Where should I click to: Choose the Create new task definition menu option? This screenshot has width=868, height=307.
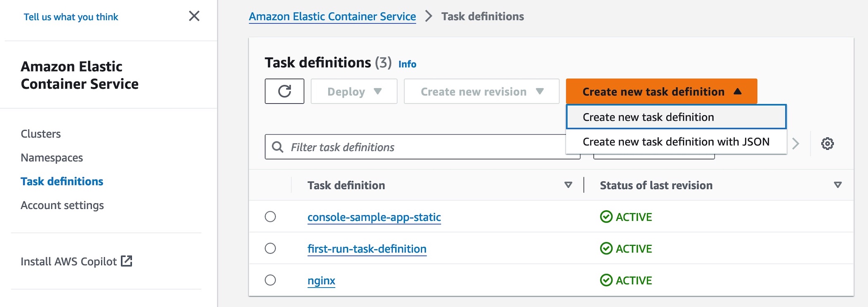676,117
